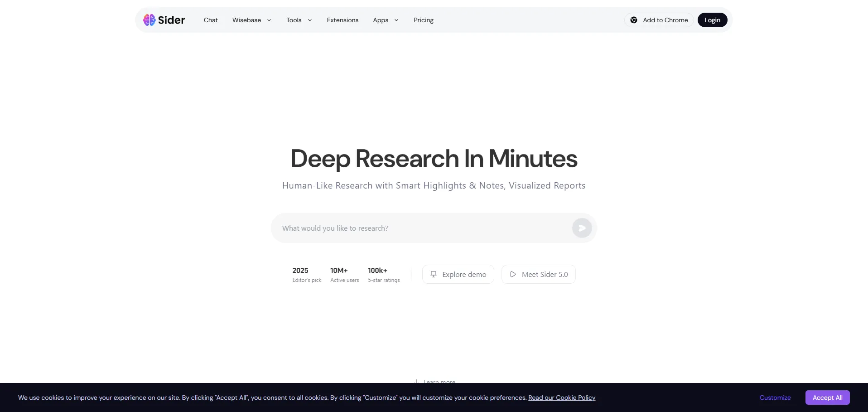Click the Sider wordmark text

[x=171, y=20]
